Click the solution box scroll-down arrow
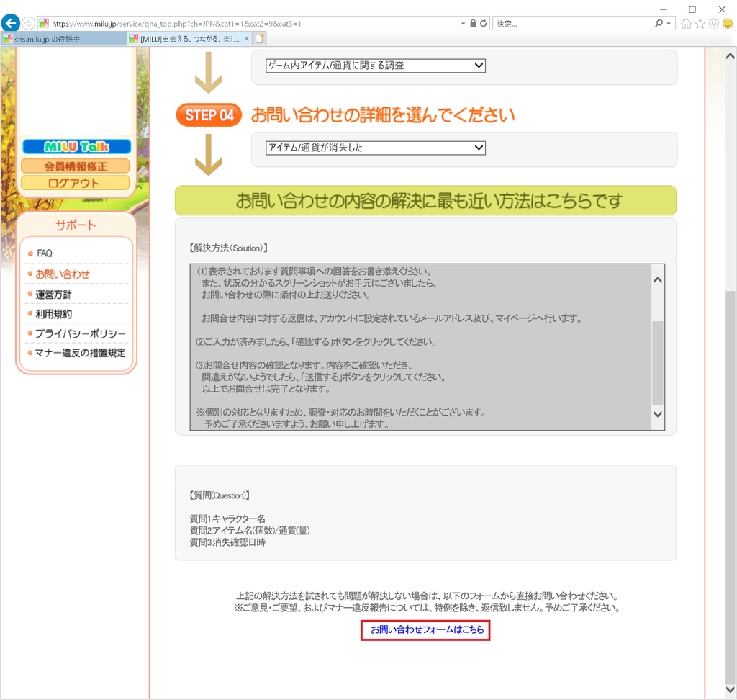This screenshot has height=700, width=737. pyautogui.click(x=658, y=414)
